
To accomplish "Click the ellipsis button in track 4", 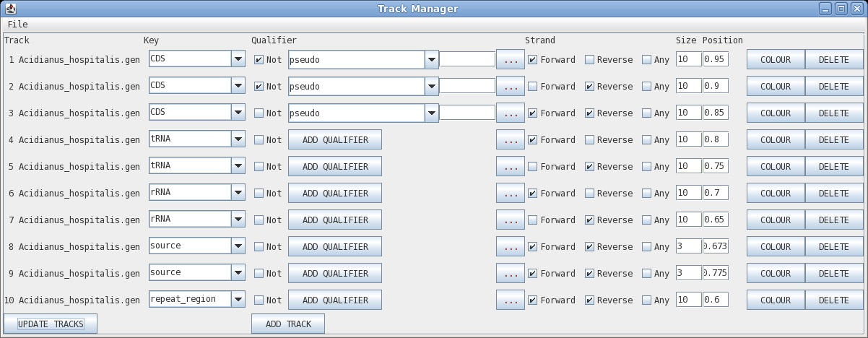I will point(510,140).
